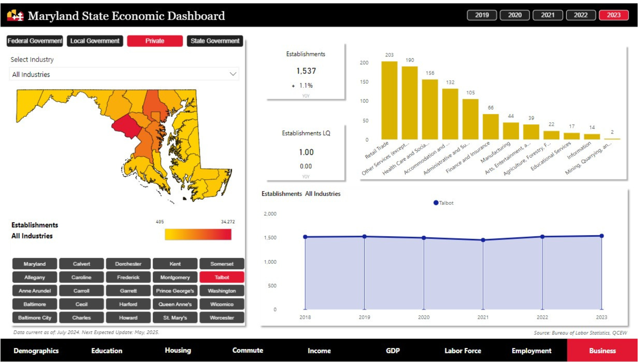Click the establishments color gradient legend
Screen dimensions: 644x362
(198, 234)
